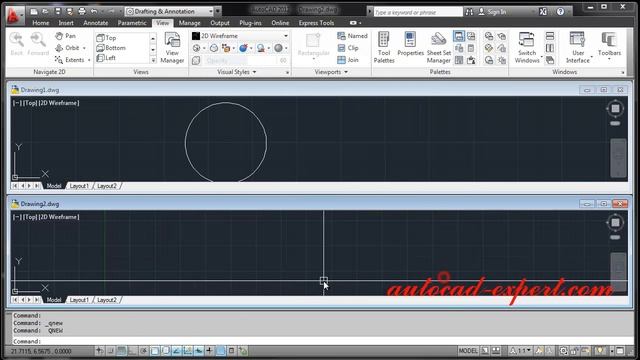This screenshot has width=640, height=360.
Task: Open the 2D Wireframe visual style dropdown
Action: coord(240,36)
